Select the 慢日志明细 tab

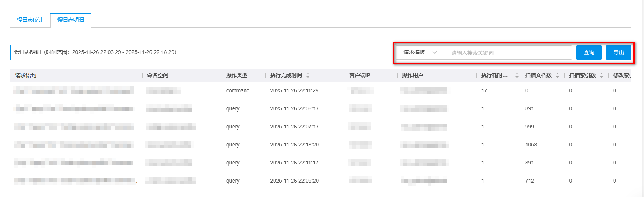click(x=71, y=20)
